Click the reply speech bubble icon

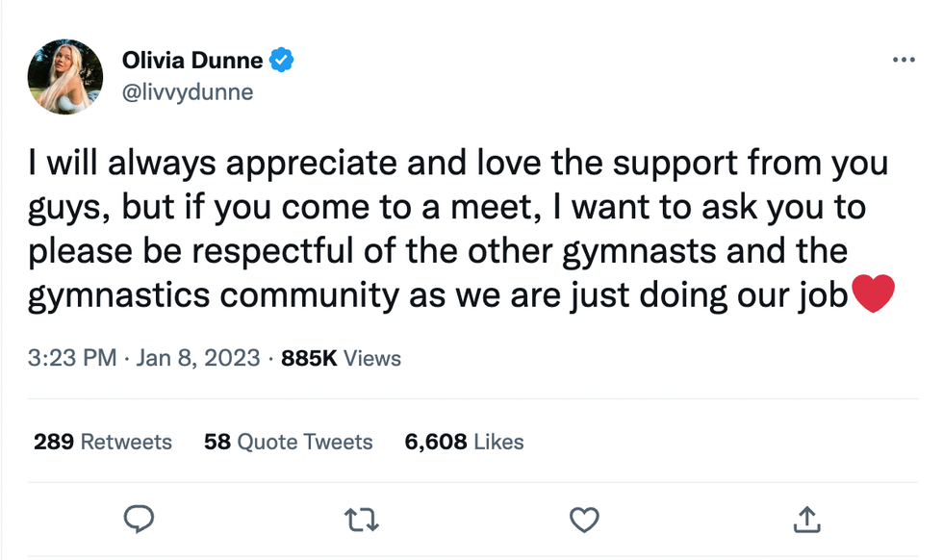coord(140,520)
